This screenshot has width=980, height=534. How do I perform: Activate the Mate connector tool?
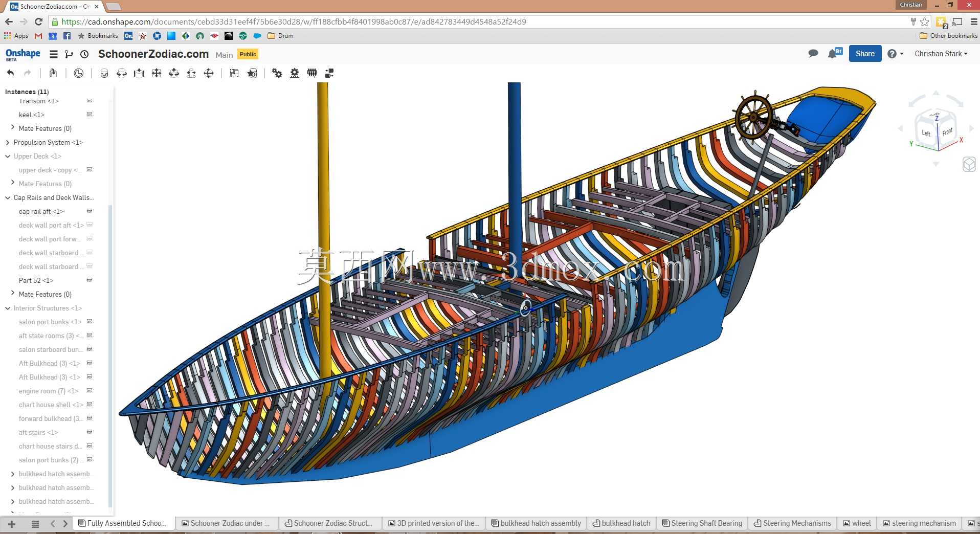[252, 73]
